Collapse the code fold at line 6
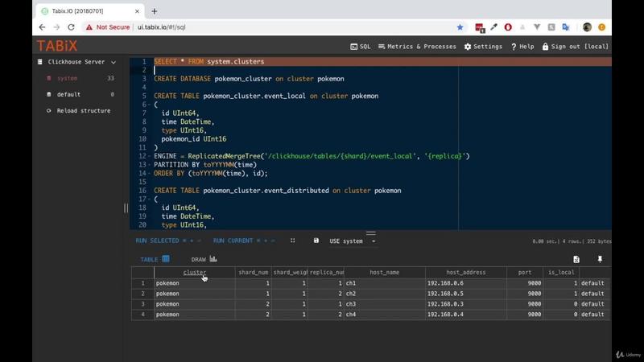The image size is (644, 362). 150,105
